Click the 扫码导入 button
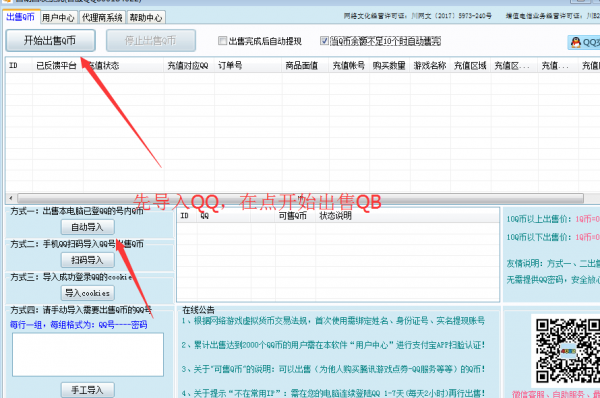 88,260
